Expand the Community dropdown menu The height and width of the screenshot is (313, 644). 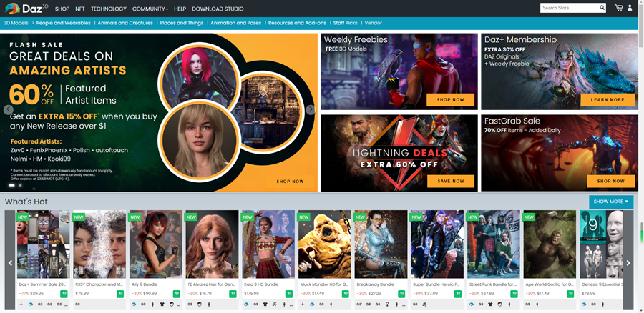coord(150,9)
